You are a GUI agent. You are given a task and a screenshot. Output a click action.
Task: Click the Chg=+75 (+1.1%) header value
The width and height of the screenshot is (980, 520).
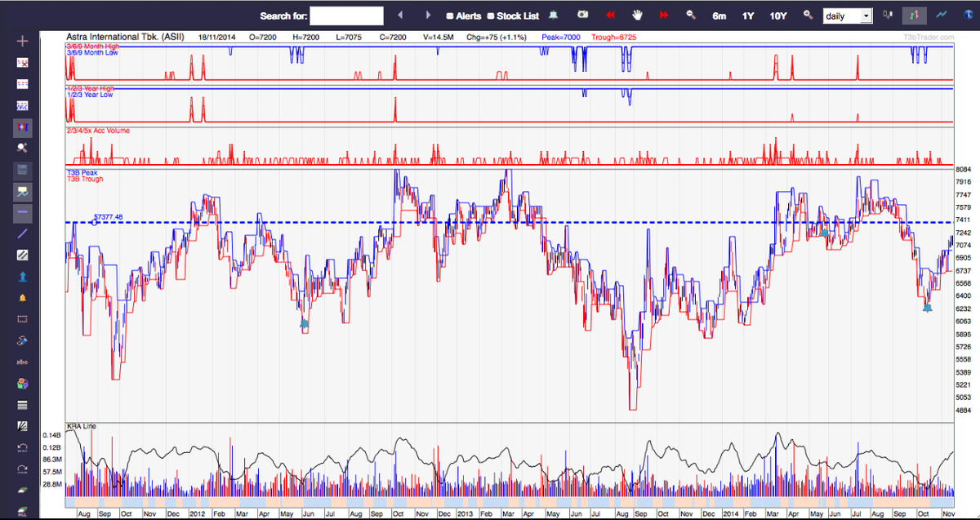(x=497, y=38)
